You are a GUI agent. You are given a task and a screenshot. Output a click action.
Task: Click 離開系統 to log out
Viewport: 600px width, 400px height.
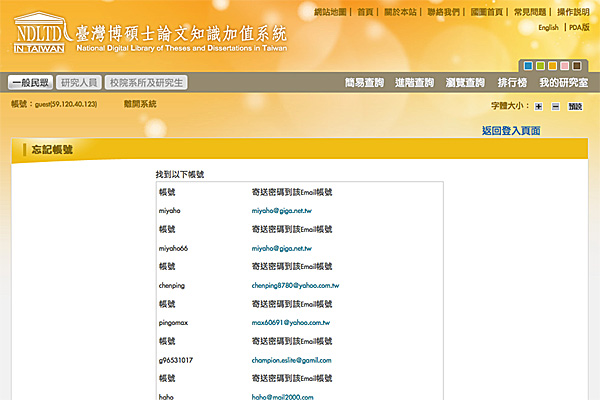(x=140, y=104)
